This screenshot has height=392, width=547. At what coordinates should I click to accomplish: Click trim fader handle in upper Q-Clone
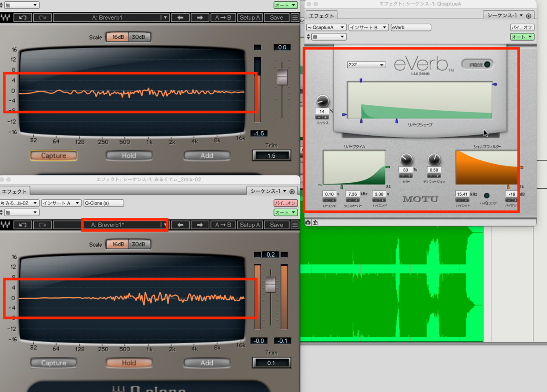pyautogui.click(x=282, y=77)
